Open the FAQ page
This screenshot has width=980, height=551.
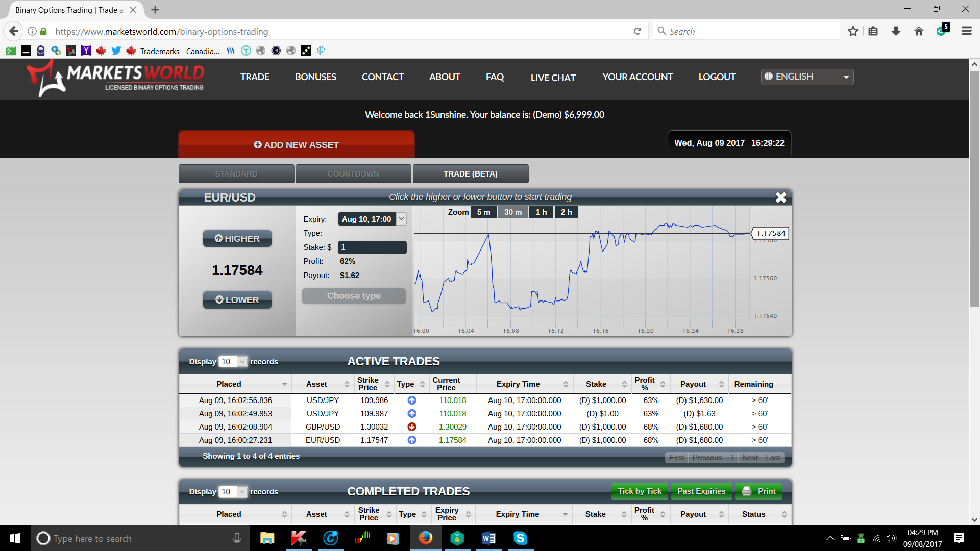click(495, 77)
